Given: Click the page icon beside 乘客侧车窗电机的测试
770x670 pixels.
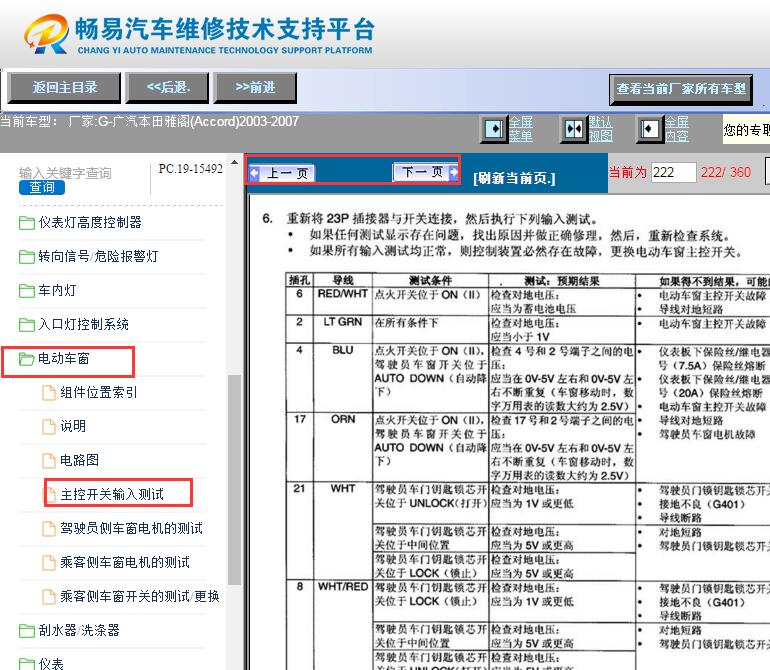Looking at the screenshot, I should click(x=49, y=563).
